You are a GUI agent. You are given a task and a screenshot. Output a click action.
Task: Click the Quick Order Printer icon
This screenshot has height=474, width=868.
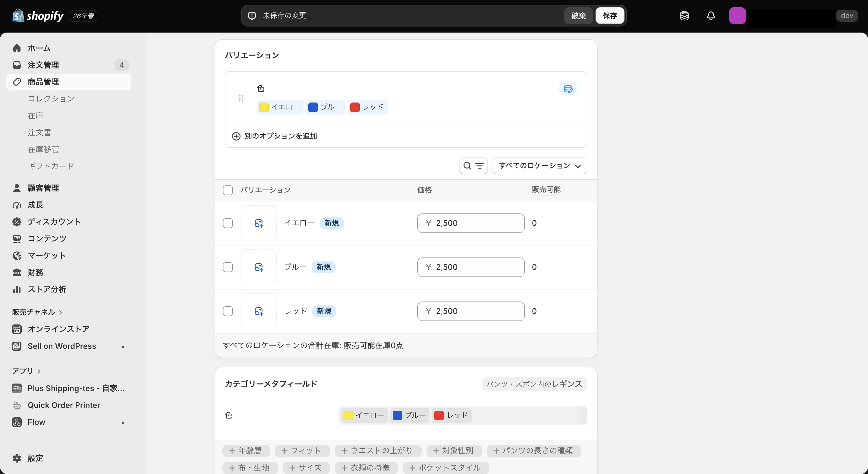[17, 405]
